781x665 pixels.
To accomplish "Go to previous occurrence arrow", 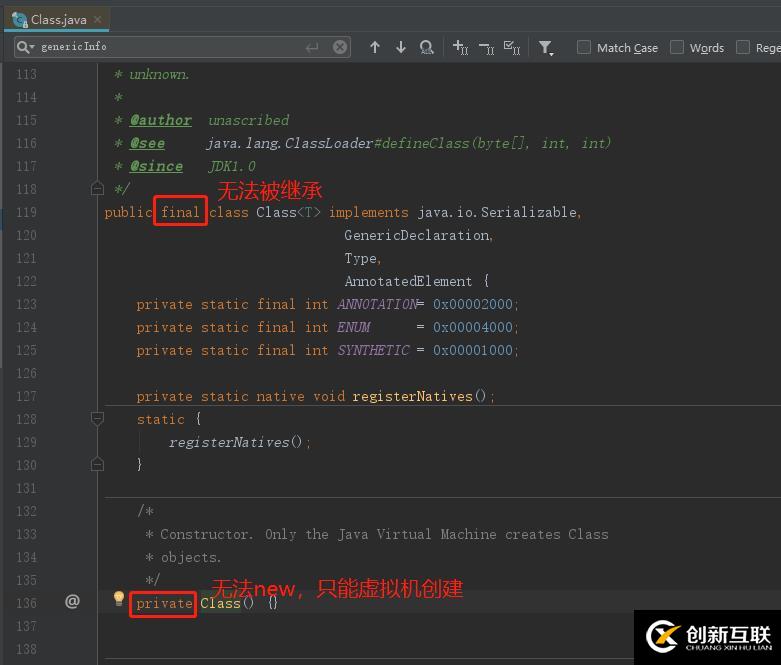I will [375, 47].
